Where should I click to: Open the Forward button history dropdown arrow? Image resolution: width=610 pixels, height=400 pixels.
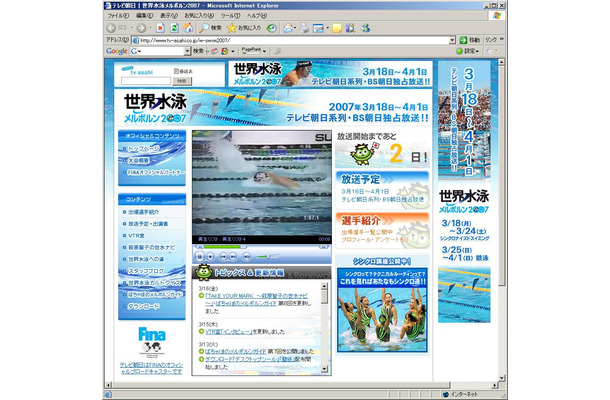click(151, 28)
